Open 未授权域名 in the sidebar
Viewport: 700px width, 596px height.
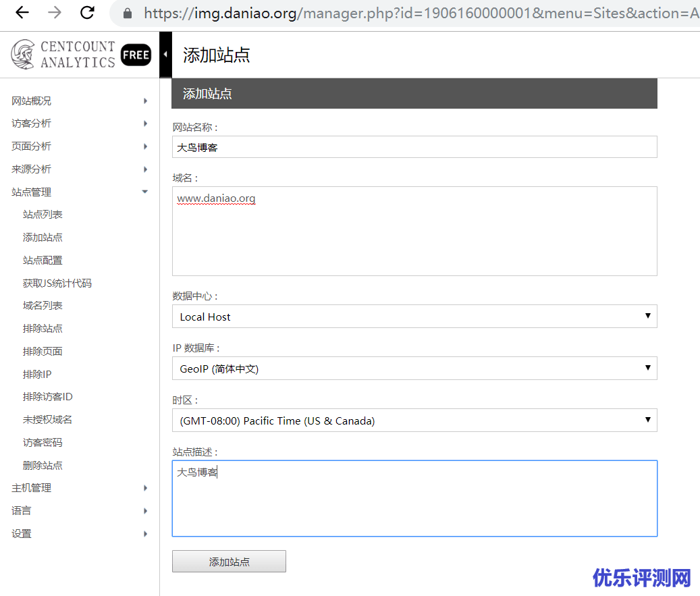47,420
